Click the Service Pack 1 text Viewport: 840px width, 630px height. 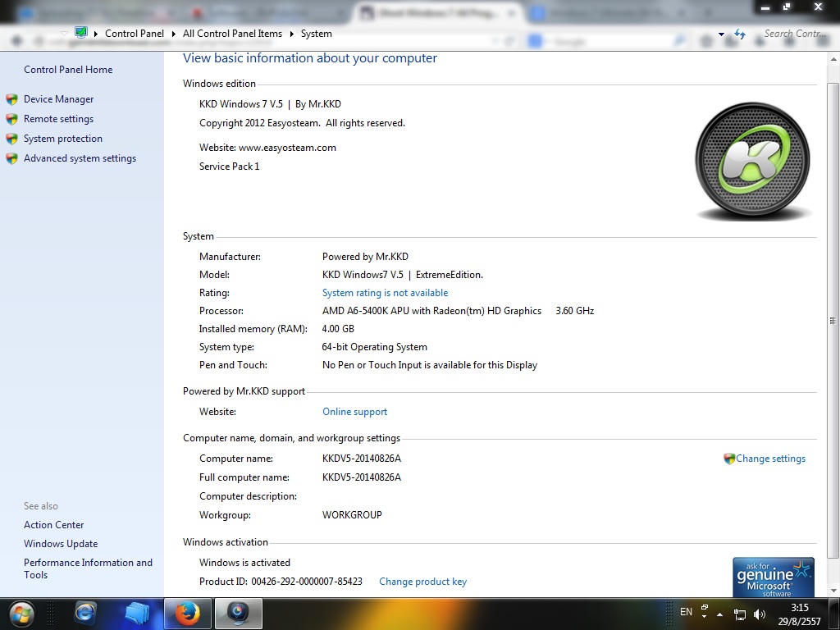(x=230, y=167)
